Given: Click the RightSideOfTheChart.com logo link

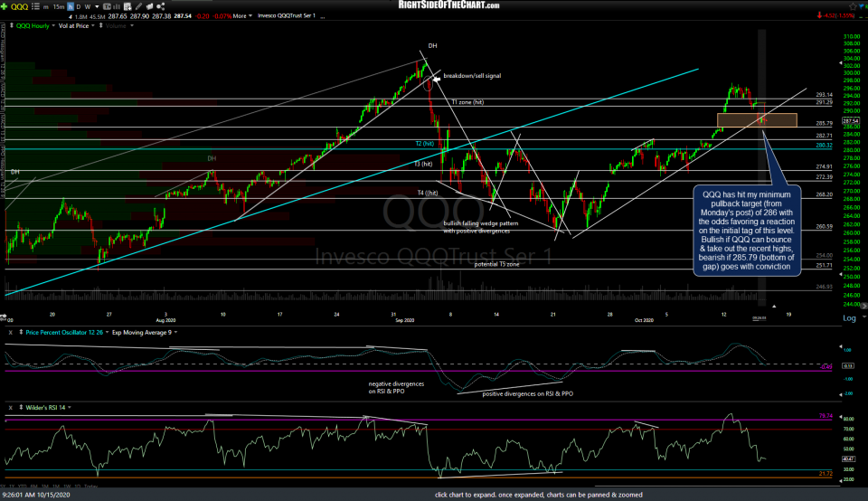Looking at the screenshot, I should [449, 5].
